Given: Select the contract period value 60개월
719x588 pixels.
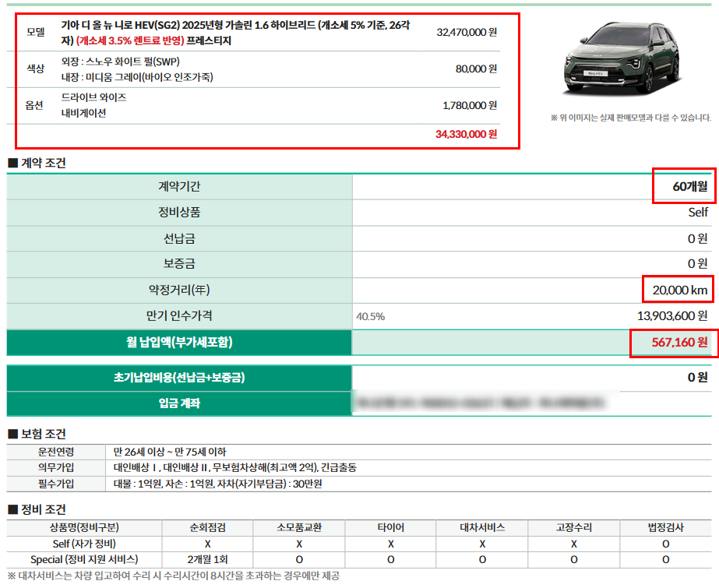Looking at the screenshot, I should coord(689,187).
